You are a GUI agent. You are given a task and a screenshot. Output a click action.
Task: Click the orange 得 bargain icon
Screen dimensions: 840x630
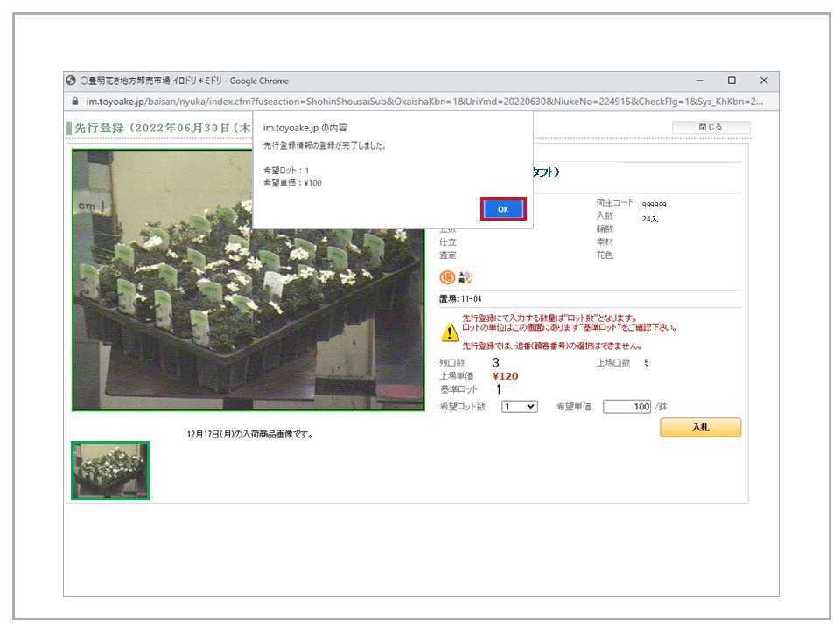click(447, 278)
